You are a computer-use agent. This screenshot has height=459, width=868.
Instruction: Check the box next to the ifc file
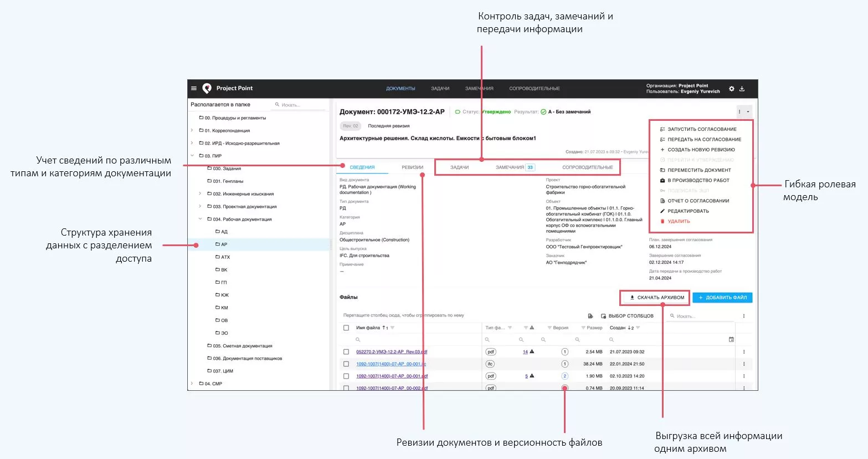346,364
